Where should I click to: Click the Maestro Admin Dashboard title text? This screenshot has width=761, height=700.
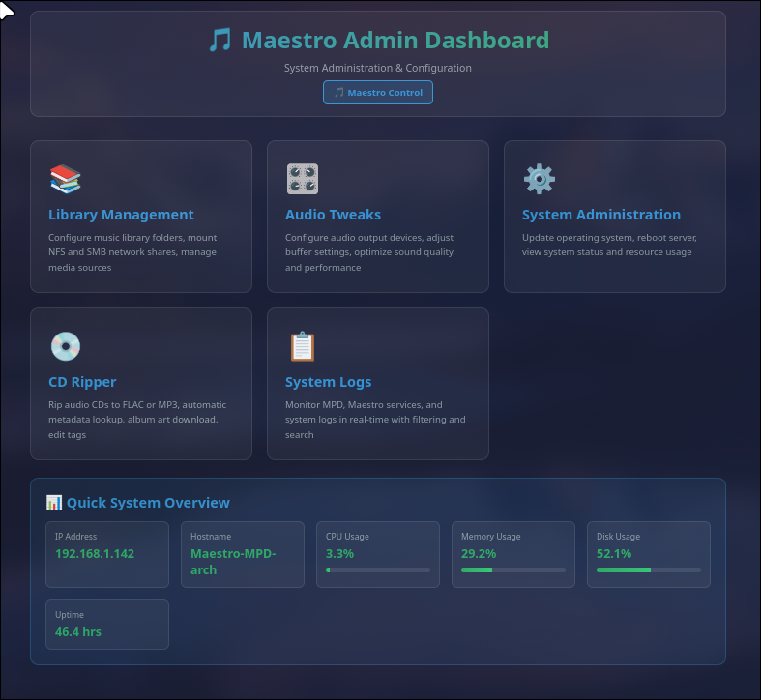tap(395, 41)
